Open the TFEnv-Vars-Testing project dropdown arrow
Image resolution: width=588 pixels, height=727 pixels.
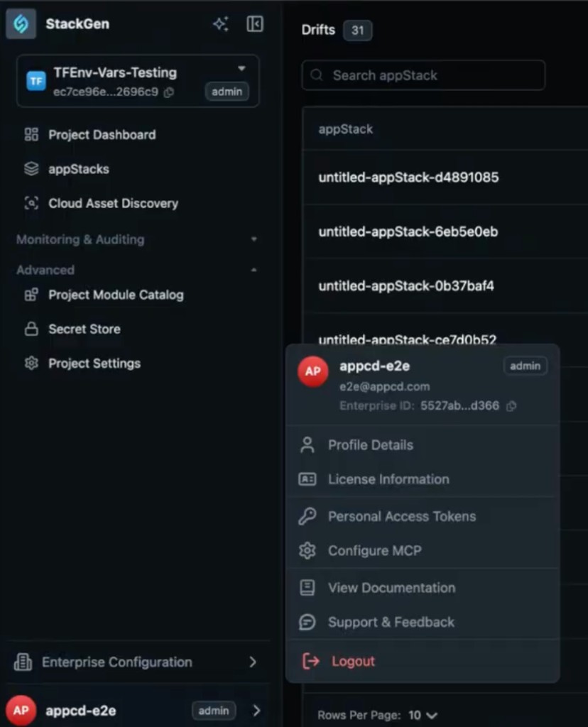point(241,68)
